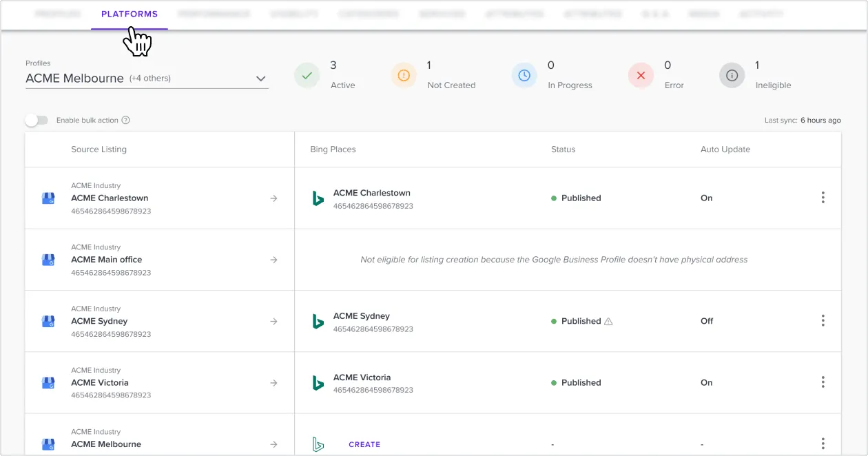
Task: Click the red X Error icon
Action: coord(641,75)
